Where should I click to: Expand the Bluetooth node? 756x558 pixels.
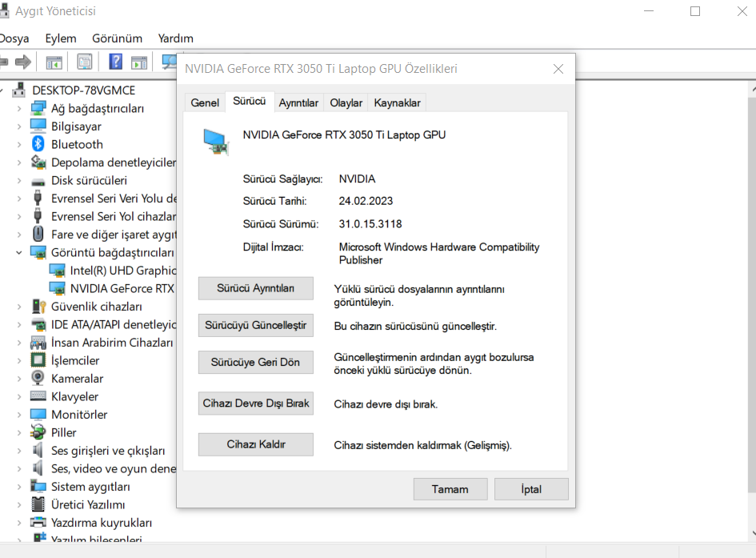[x=19, y=144]
